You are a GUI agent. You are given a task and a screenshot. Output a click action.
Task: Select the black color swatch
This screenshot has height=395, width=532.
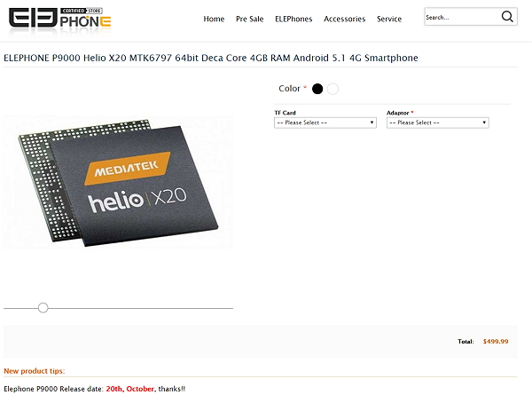click(x=317, y=89)
